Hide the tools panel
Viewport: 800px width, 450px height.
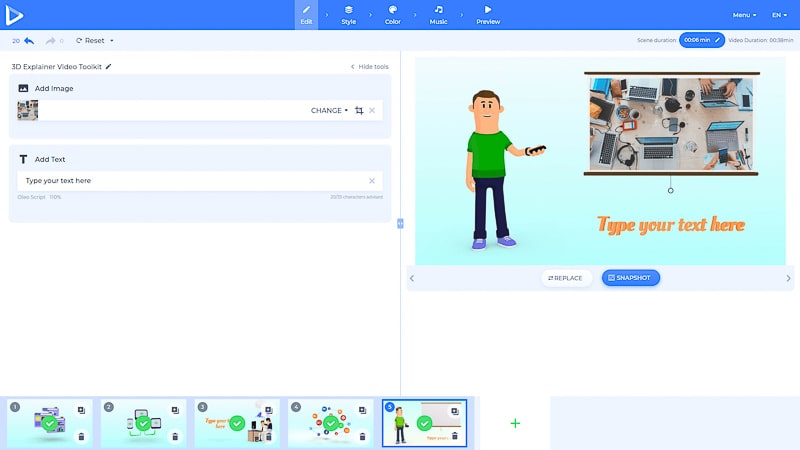(369, 67)
